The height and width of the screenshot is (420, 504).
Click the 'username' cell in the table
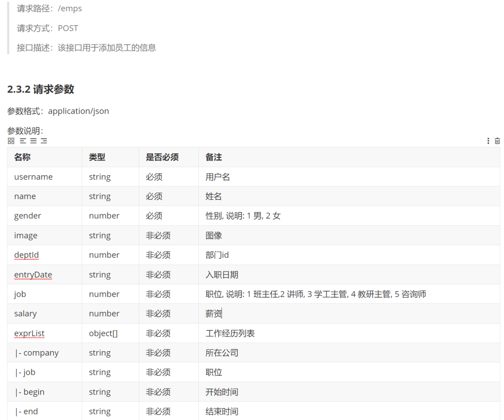(x=33, y=177)
